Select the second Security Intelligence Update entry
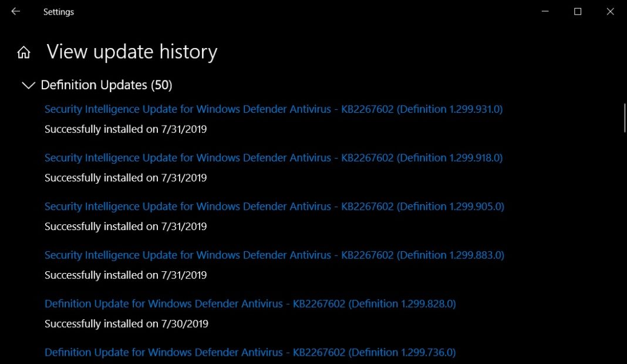This screenshot has height=364, width=627. tap(273, 157)
